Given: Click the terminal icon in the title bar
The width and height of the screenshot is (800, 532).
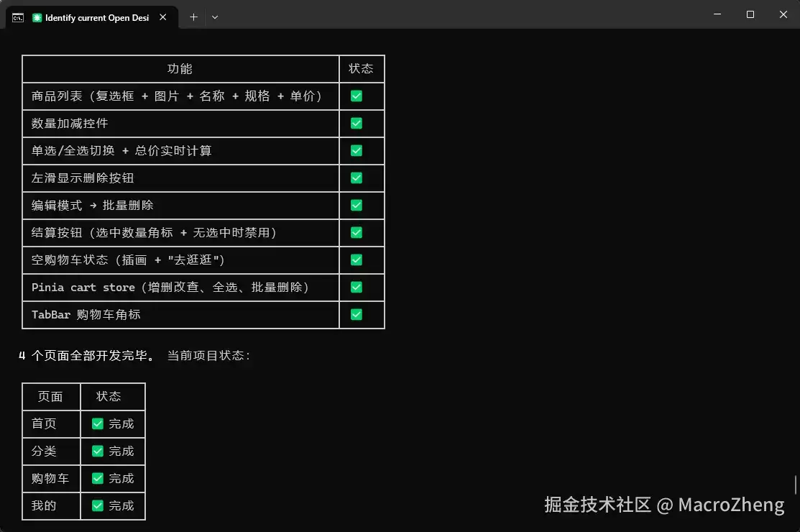Looking at the screenshot, I should coord(18,18).
